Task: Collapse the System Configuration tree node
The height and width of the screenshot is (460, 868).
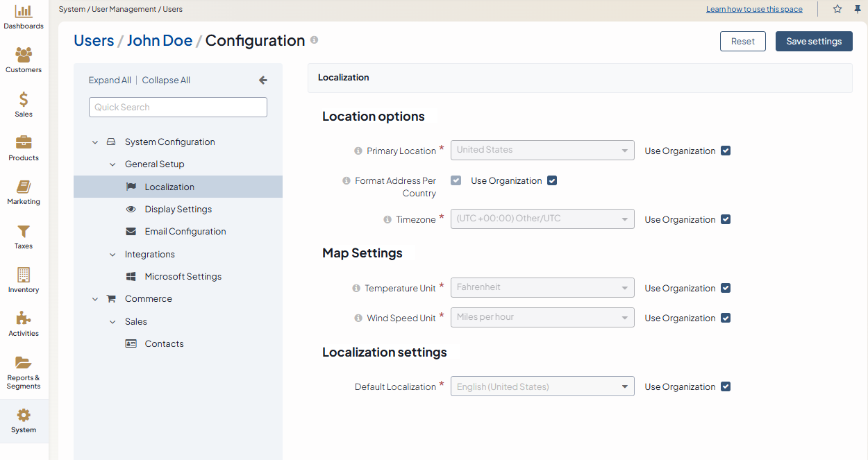Action: pyautogui.click(x=95, y=142)
